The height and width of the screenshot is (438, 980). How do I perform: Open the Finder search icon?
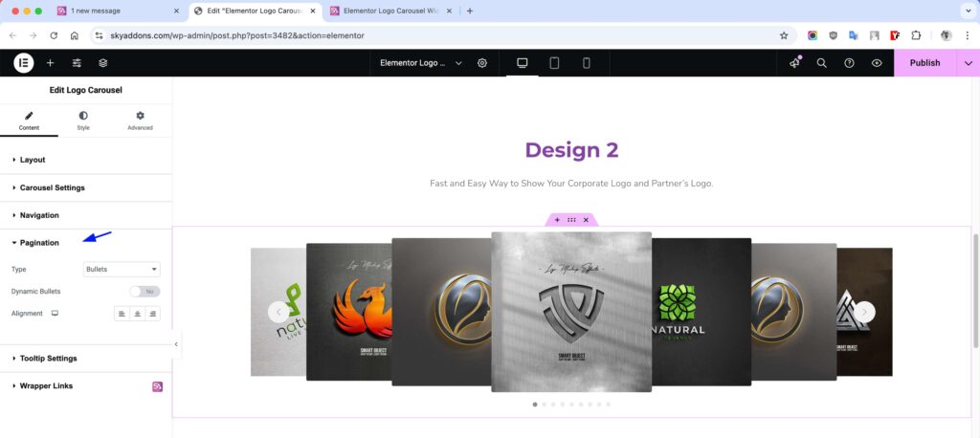point(822,63)
